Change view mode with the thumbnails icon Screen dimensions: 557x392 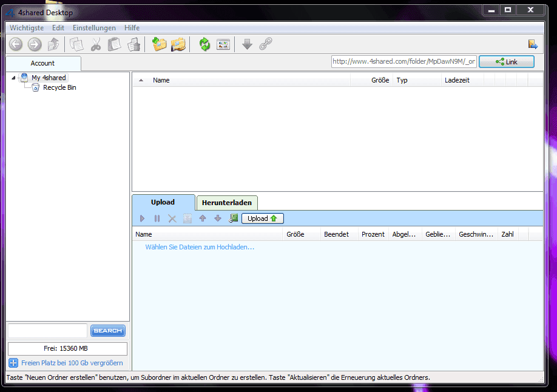coord(223,44)
